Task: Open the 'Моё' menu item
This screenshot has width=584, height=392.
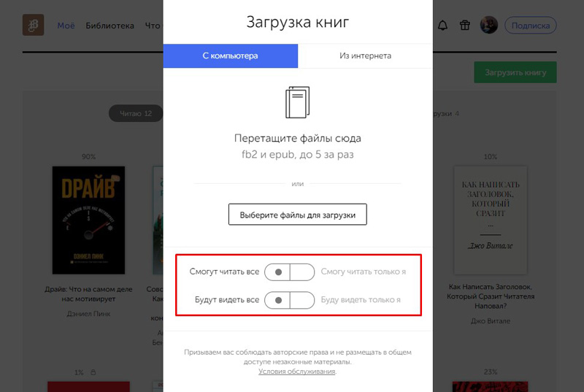Action: pos(66,26)
